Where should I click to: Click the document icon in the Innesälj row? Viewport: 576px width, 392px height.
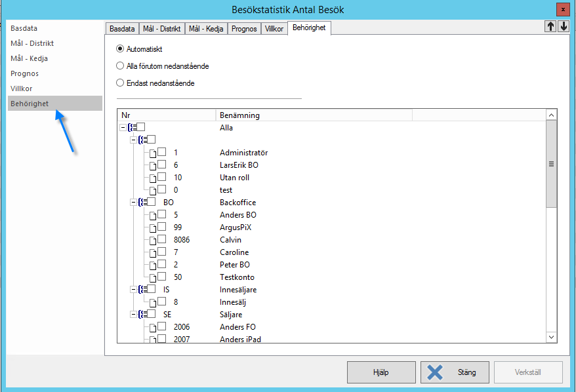[x=153, y=303]
